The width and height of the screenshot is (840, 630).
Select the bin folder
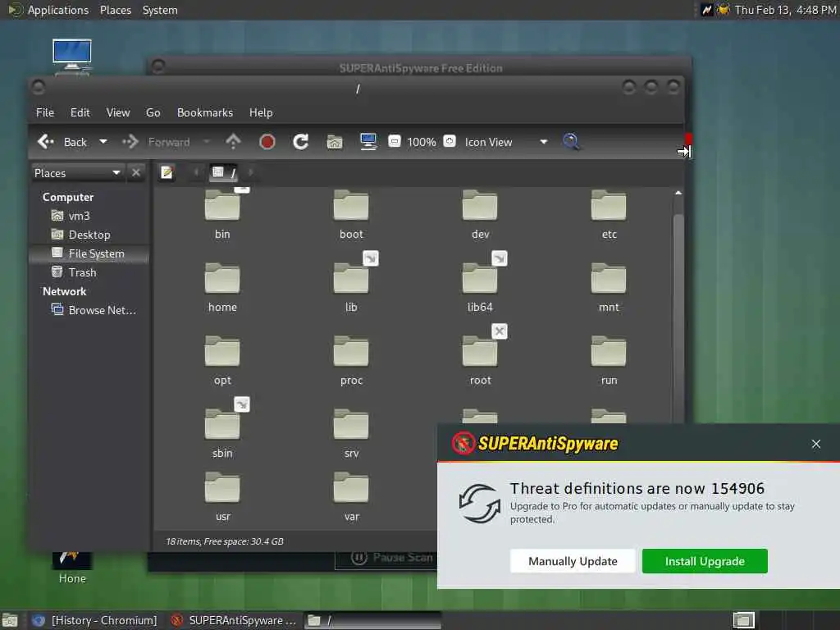222,215
